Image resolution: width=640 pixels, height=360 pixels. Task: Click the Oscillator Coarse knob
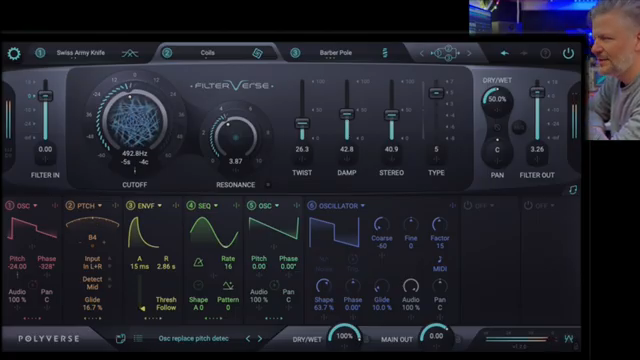pos(382,224)
